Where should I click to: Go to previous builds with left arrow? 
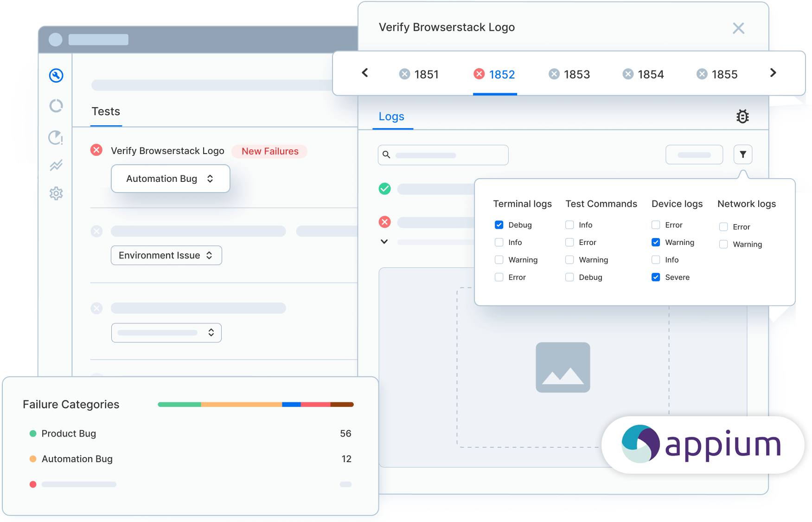(365, 73)
